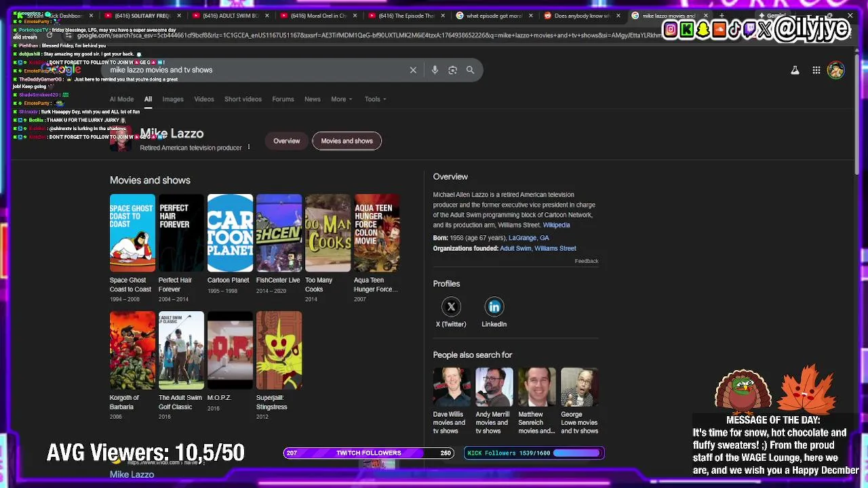Viewport: 868px width, 488px height.
Task: Click in the Google search input field
Action: coord(256,70)
